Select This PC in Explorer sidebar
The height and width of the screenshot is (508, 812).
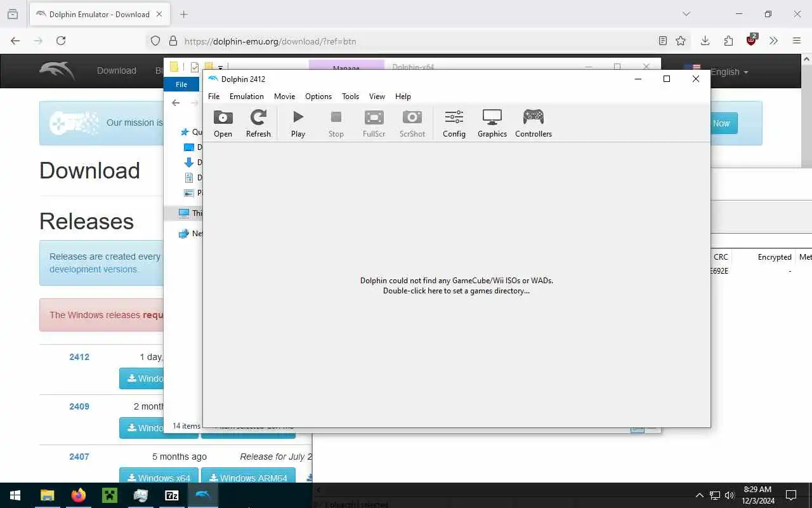tap(190, 213)
